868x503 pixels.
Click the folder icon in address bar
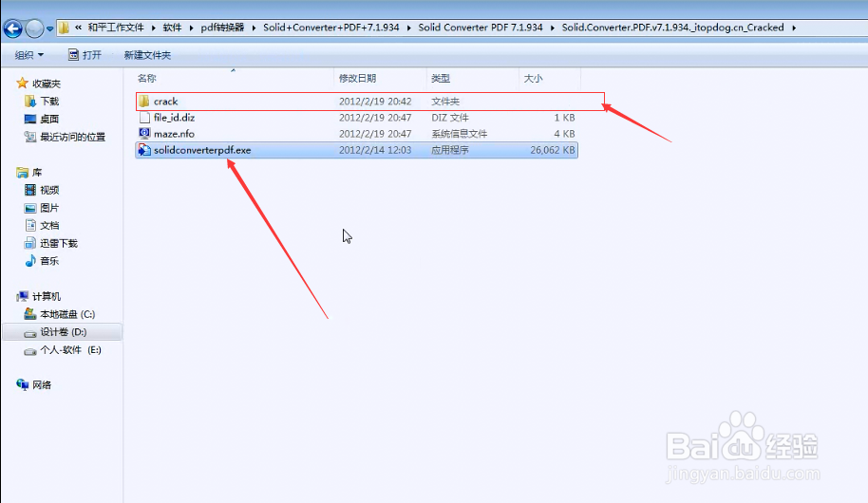coord(65,28)
